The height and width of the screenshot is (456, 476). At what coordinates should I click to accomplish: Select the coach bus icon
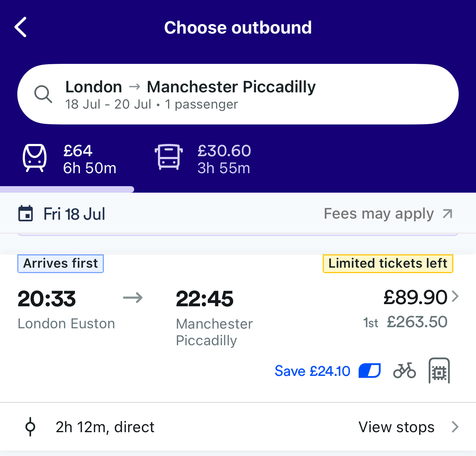click(169, 157)
